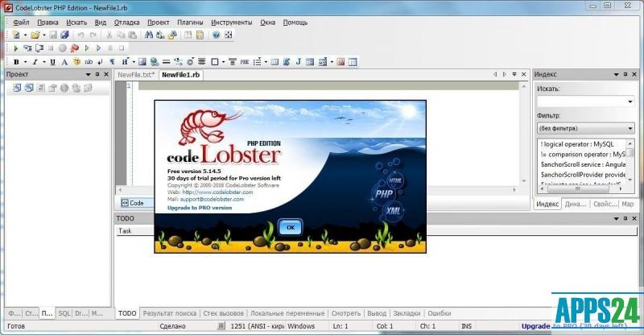Apply Underline formatting with U icon
The width and height of the screenshot is (644, 335).
[x=52, y=62]
